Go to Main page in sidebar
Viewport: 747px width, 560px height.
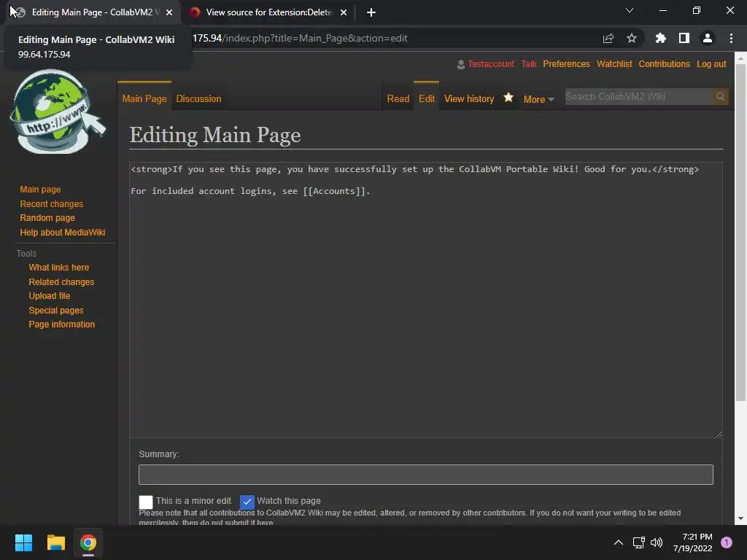(x=40, y=190)
